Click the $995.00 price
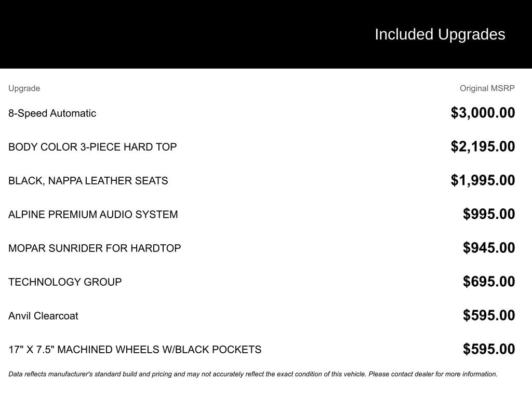 489,214
